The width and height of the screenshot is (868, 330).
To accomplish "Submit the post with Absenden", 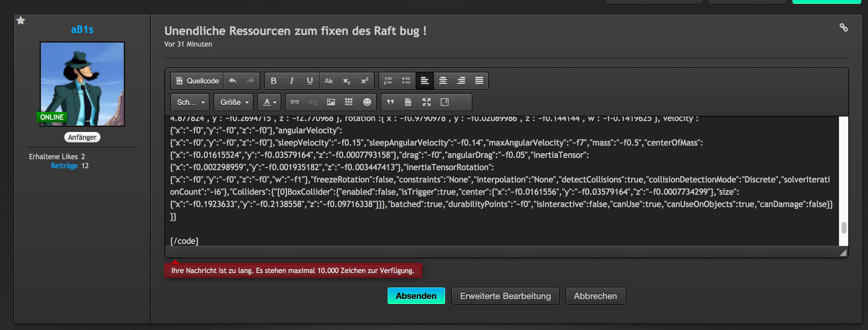I will tap(416, 296).
